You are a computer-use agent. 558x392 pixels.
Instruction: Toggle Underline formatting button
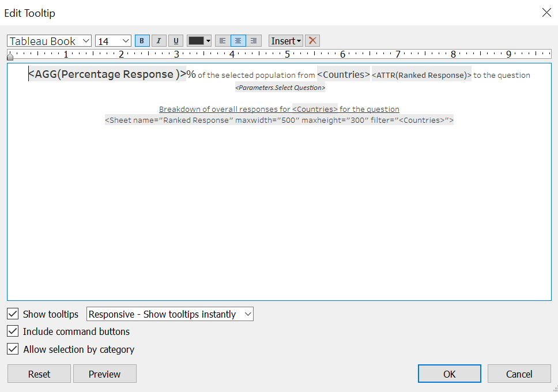pos(176,41)
